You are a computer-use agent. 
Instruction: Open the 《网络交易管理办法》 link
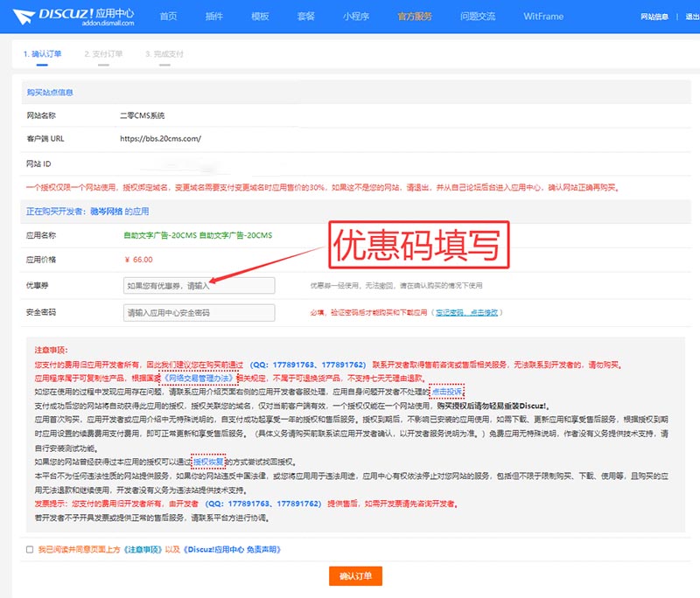[x=199, y=379]
